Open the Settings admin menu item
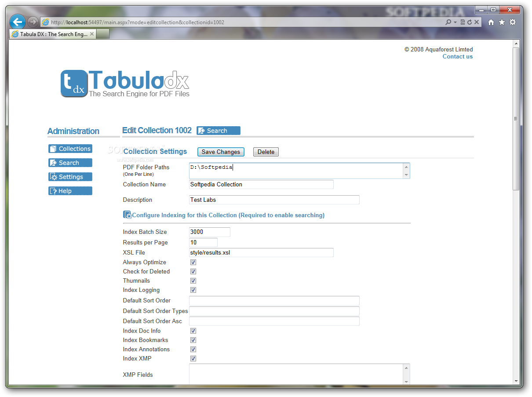Image resolution: width=532 pixels, height=397 pixels. click(x=70, y=177)
